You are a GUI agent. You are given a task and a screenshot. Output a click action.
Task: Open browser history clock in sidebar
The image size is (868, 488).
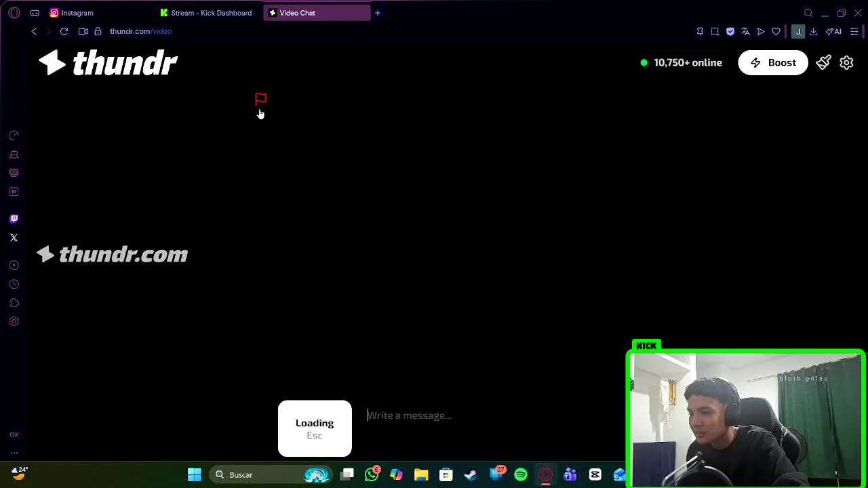pyautogui.click(x=14, y=284)
